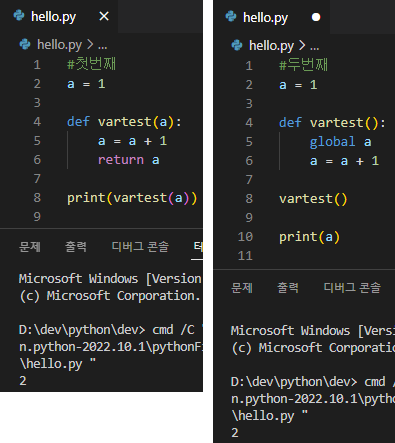Click line number 4 in the left editor

tap(37, 122)
